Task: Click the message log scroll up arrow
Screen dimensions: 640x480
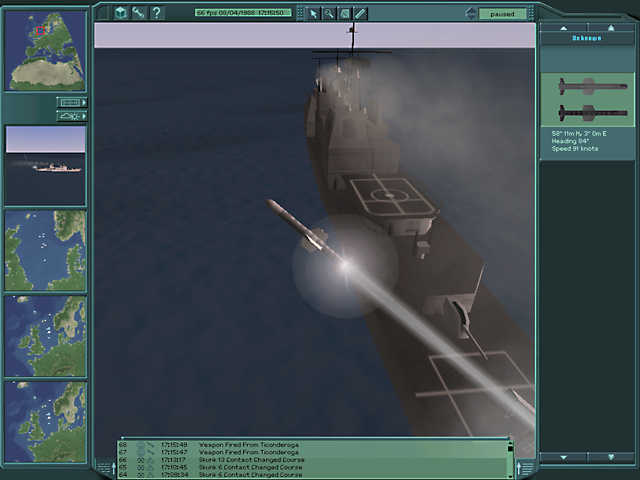Action: click(x=510, y=444)
